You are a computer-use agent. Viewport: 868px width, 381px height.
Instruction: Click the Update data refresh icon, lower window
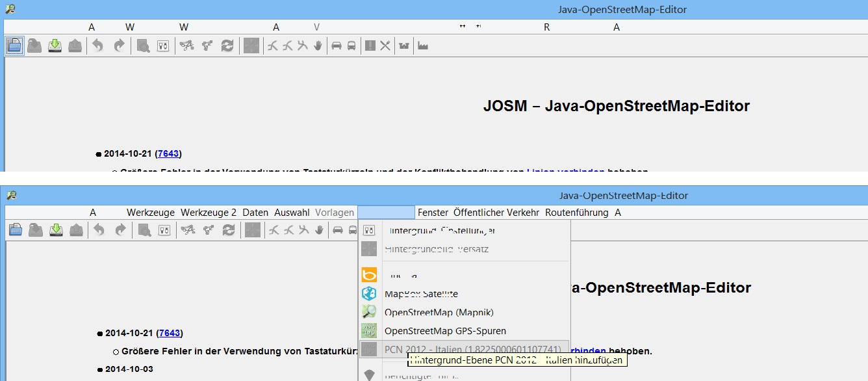229,229
